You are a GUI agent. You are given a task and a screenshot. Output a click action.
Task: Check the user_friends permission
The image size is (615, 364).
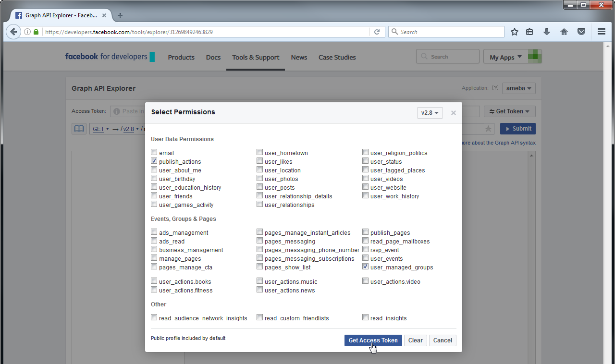(154, 196)
